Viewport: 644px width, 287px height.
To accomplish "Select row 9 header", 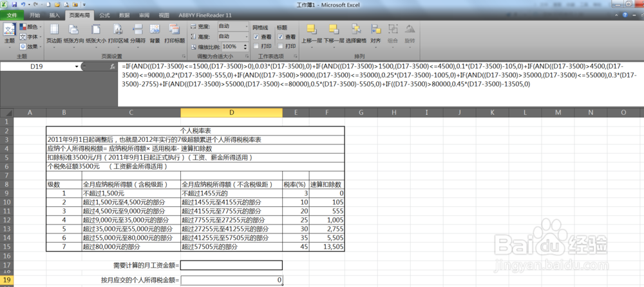I will [x=7, y=192].
